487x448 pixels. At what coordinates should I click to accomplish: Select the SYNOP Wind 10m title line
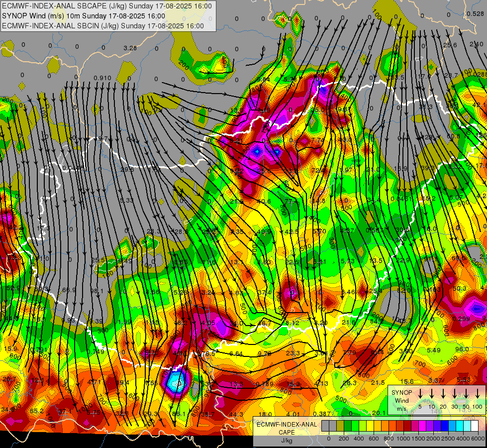(x=84, y=16)
